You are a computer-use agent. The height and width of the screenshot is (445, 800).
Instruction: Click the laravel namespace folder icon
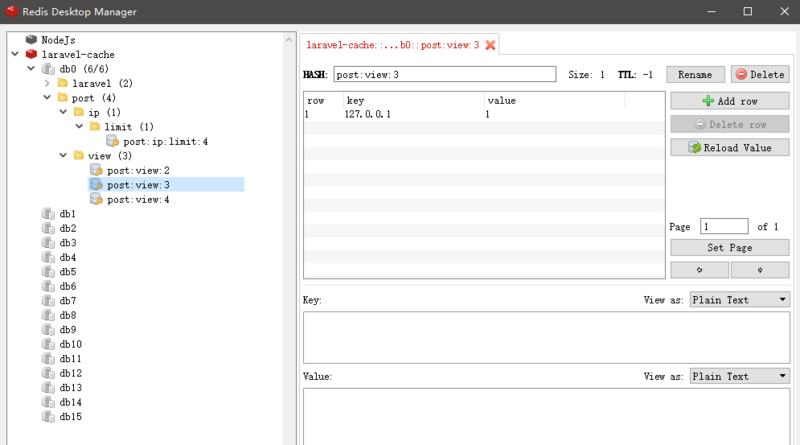point(63,83)
